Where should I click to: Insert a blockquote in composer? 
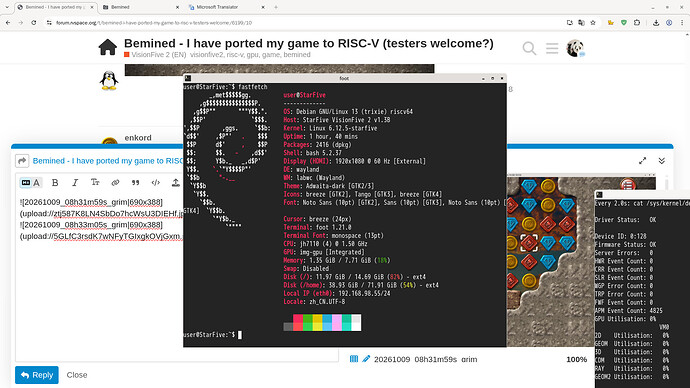[136, 183]
